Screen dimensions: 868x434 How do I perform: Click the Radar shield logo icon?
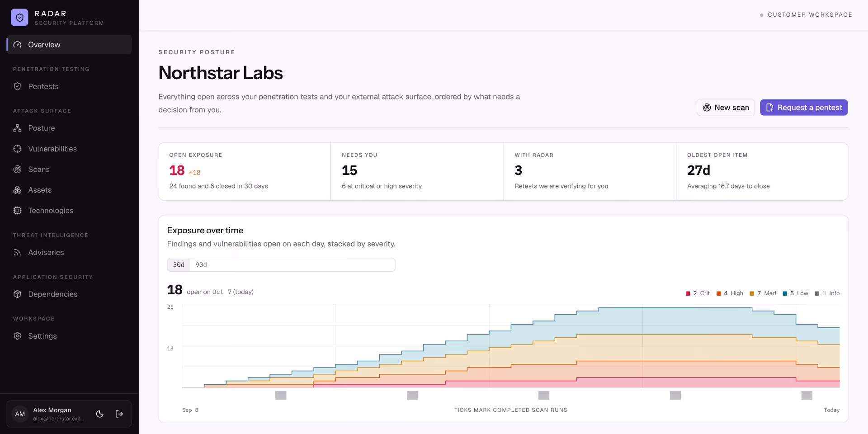click(x=19, y=18)
